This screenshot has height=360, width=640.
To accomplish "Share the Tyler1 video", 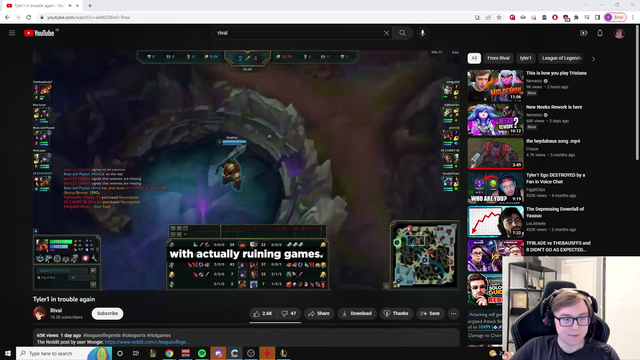I will (319, 313).
